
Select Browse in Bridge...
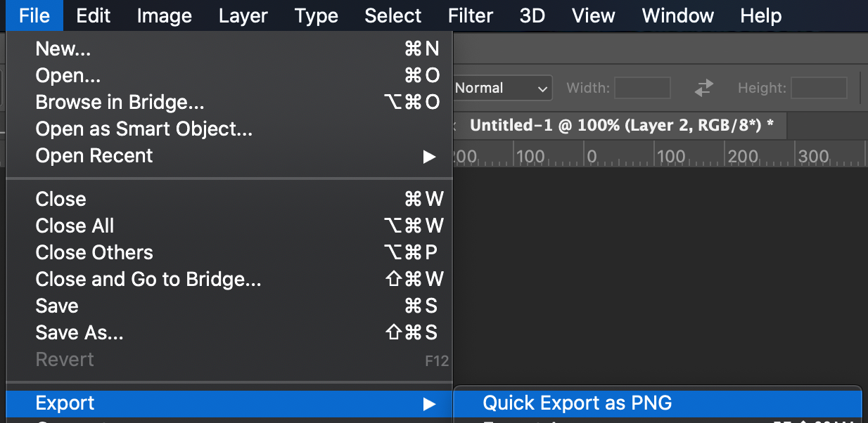tap(229, 102)
